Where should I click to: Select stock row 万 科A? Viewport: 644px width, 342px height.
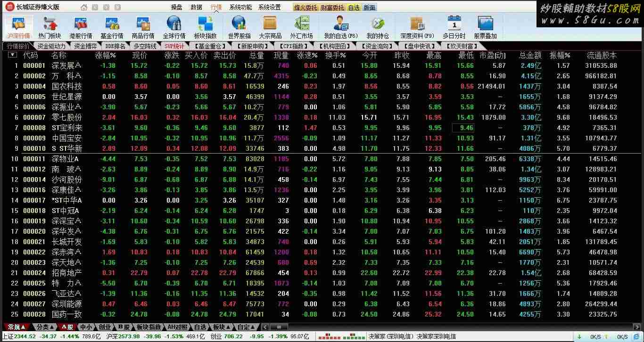pyautogui.click(x=322, y=76)
